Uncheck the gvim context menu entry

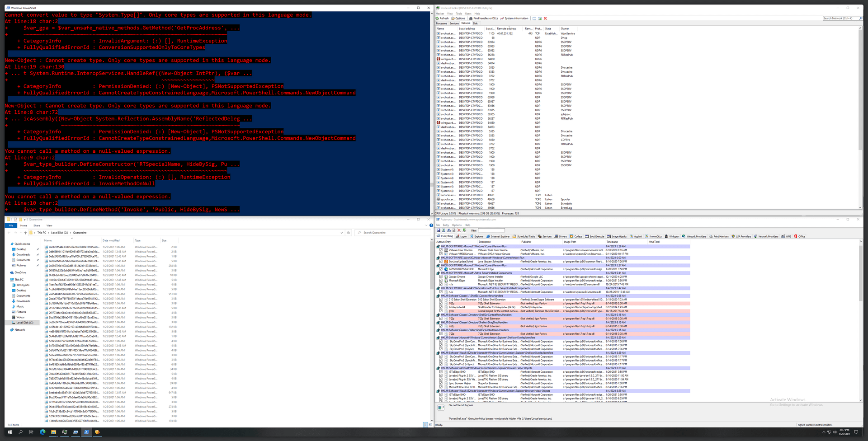(x=441, y=311)
